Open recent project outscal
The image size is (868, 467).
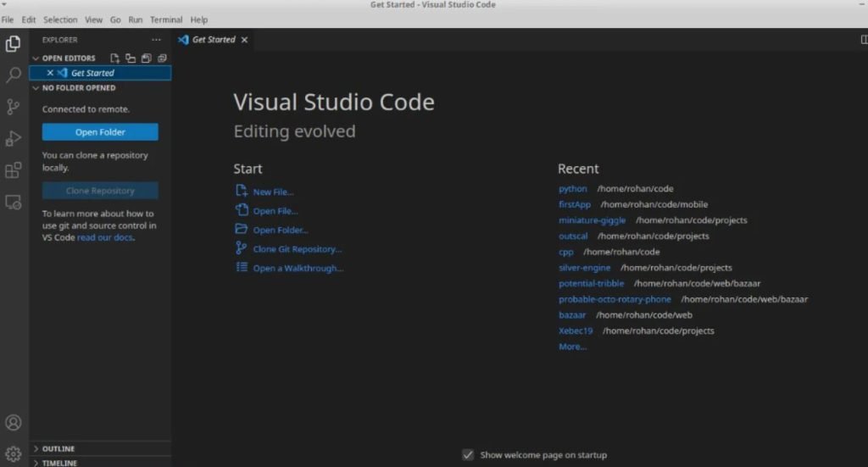(573, 236)
